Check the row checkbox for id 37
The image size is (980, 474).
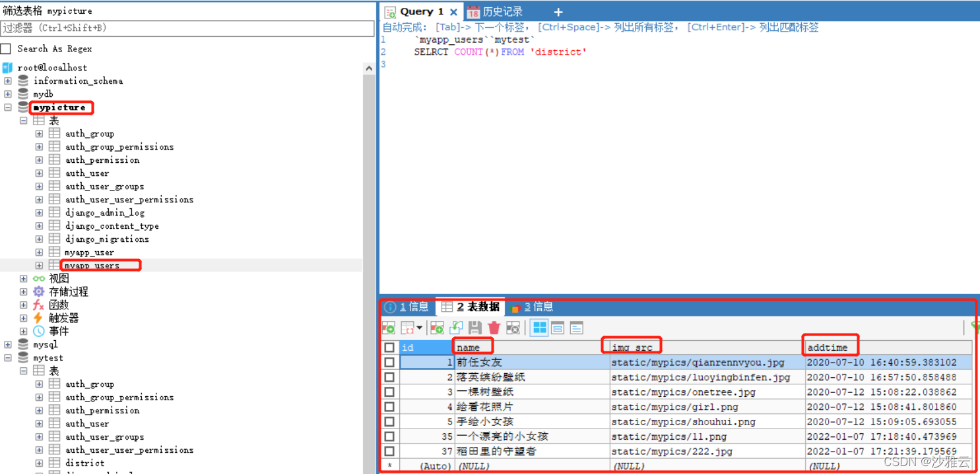coord(389,451)
